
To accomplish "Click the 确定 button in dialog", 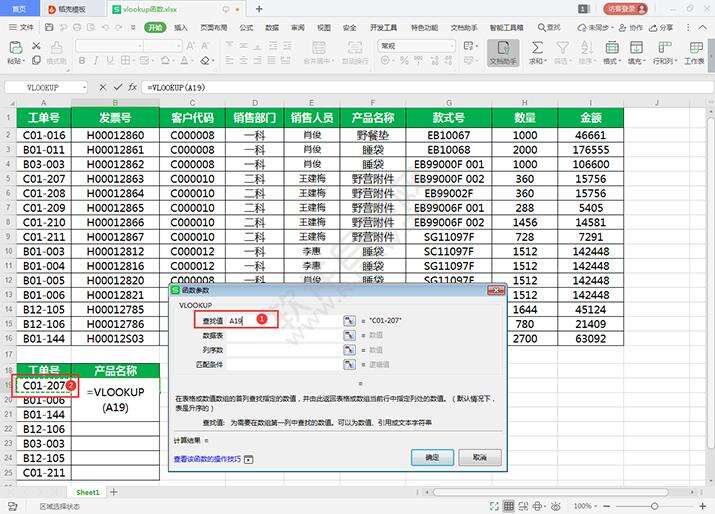I will tap(431, 457).
